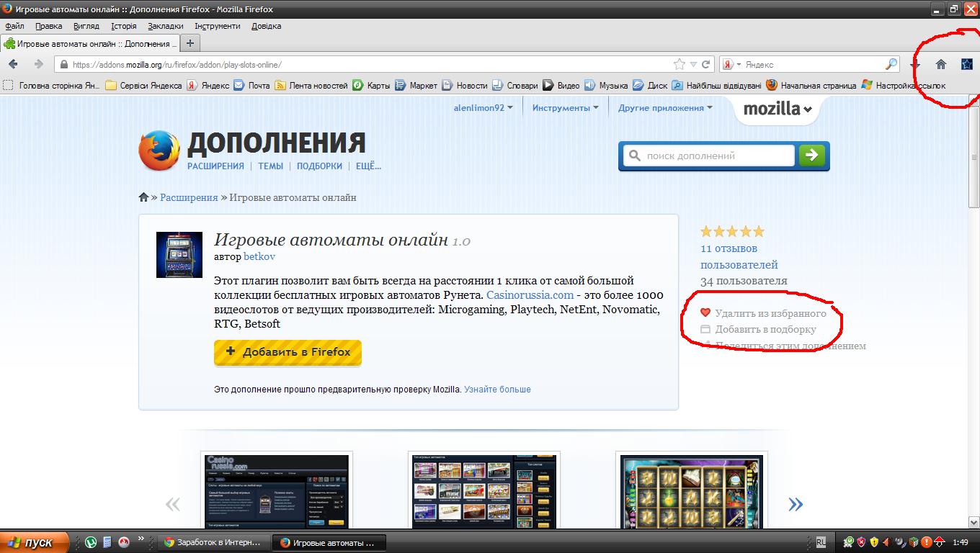Open the Маркет bookmark
980x553 pixels.
click(x=416, y=85)
